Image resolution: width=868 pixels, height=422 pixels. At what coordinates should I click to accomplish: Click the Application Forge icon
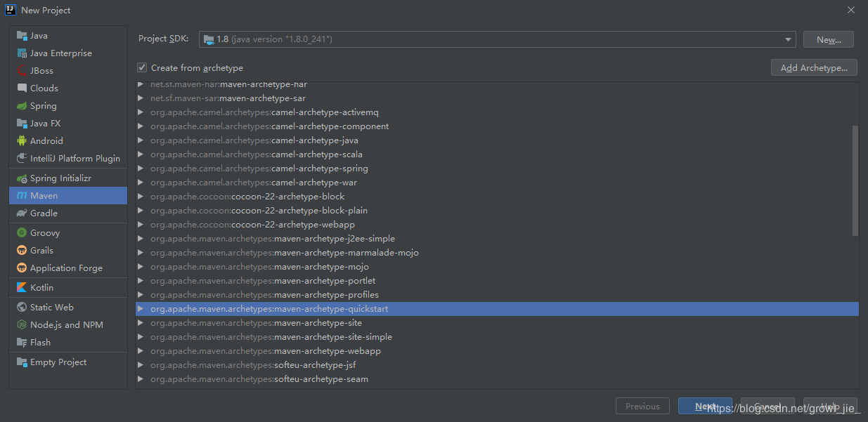[x=21, y=268]
